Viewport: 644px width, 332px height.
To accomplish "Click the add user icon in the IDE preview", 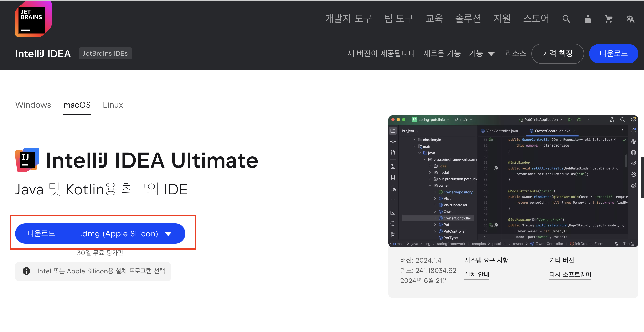I will [x=612, y=120].
